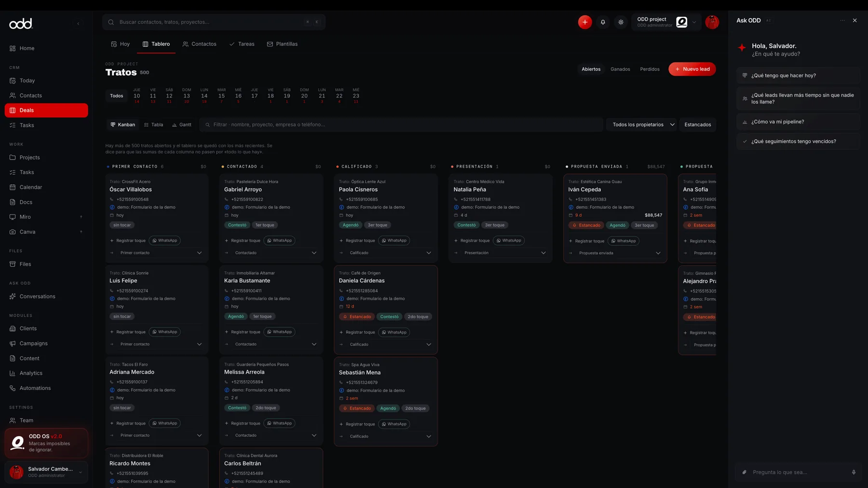Go to Contacts in the CRM sidebar
The height and width of the screenshot is (488, 868).
(x=46, y=95)
